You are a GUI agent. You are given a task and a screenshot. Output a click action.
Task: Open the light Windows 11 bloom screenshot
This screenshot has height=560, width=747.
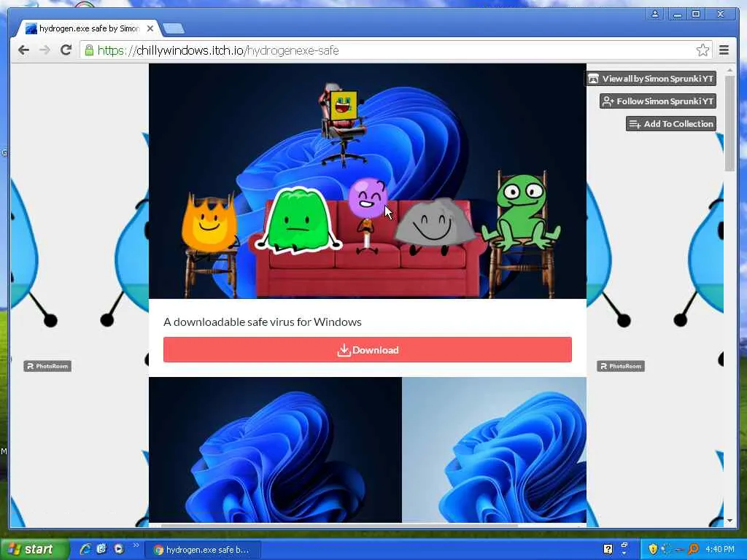click(494, 450)
